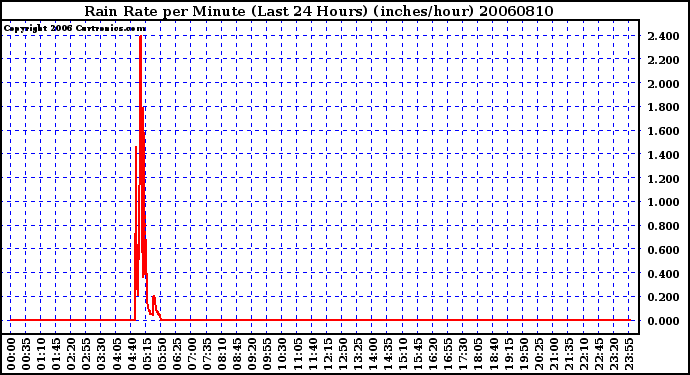Select the 0.200 y-axis label

[663, 297]
